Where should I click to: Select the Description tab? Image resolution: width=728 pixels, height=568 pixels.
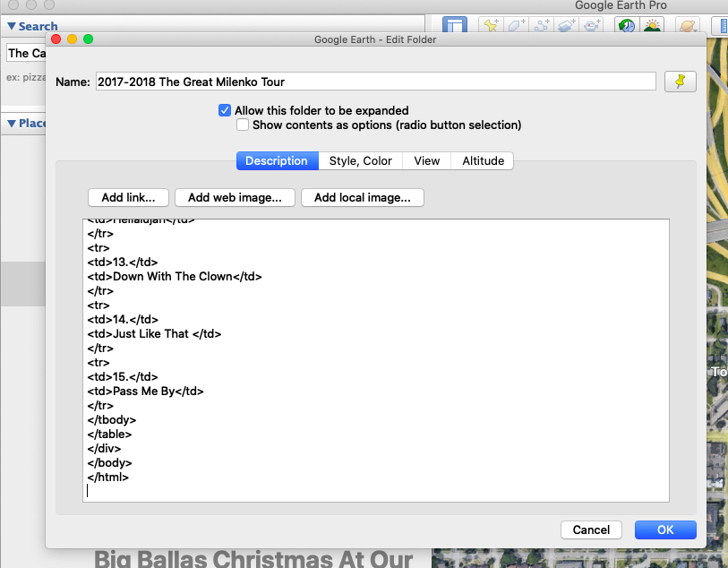278,160
